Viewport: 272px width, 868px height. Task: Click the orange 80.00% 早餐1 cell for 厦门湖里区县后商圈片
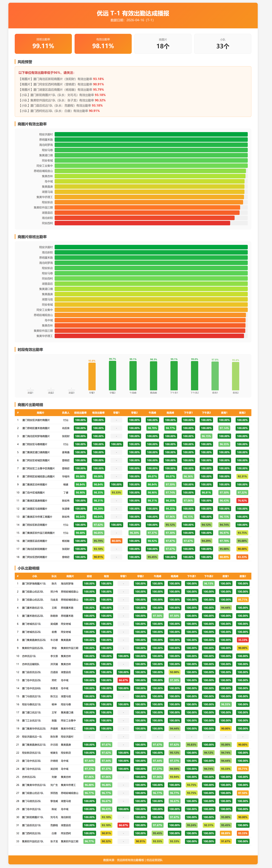click(117, 541)
